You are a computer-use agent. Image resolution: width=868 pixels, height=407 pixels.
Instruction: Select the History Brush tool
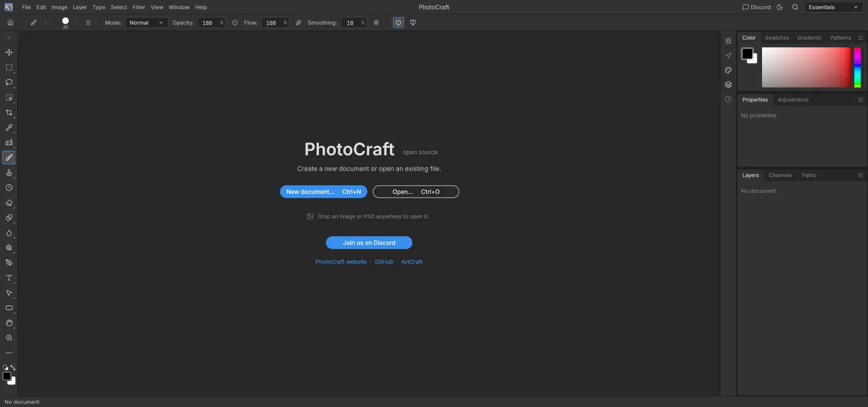pos(9,188)
